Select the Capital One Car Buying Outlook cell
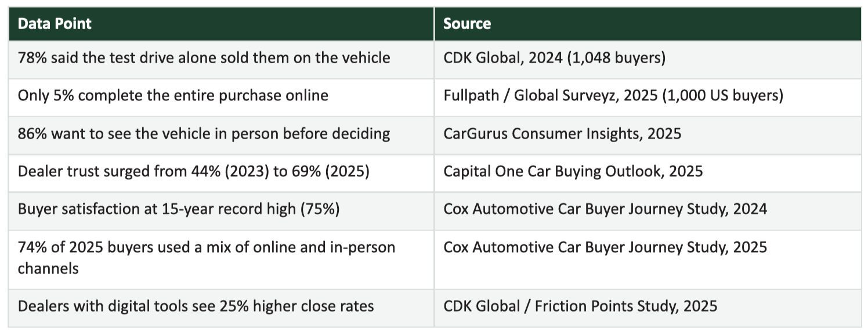This screenshot has height=333, width=868. (x=648, y=173)
